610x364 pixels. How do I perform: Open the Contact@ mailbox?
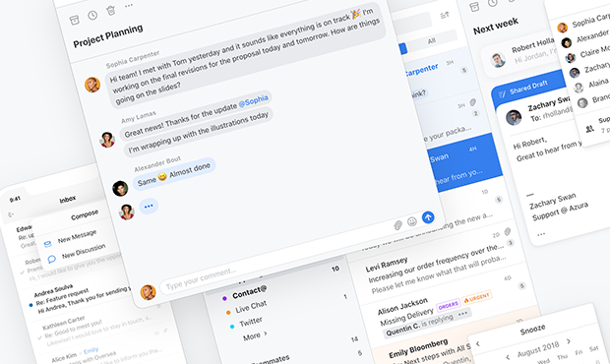249,292
